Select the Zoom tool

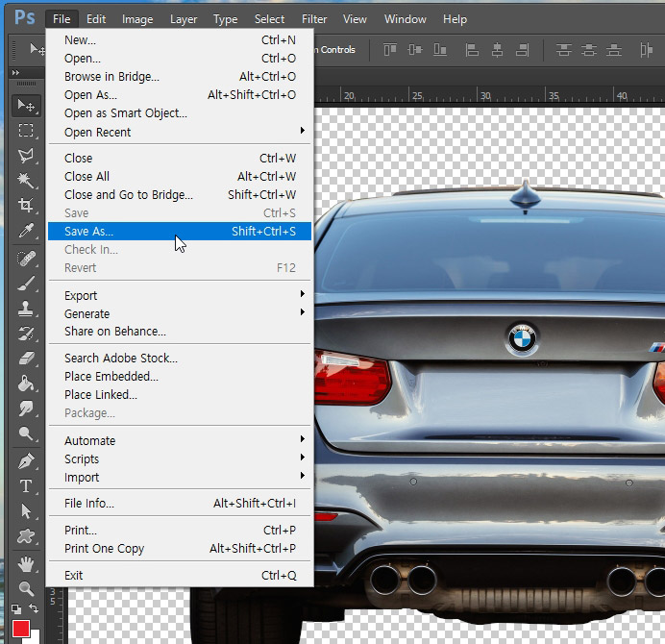[x=26, y=588]
